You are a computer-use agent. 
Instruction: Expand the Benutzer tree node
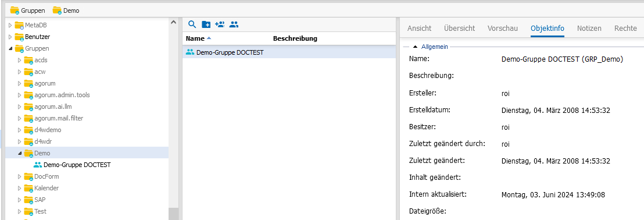[x=10, y=37]
